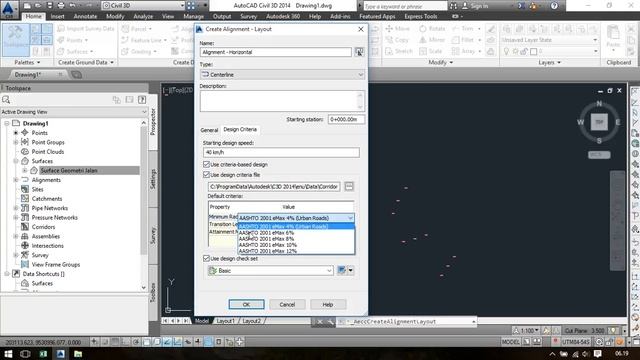Click the alignment name template icon
This screenshot has height=360, width=640.
coord(359,52)
